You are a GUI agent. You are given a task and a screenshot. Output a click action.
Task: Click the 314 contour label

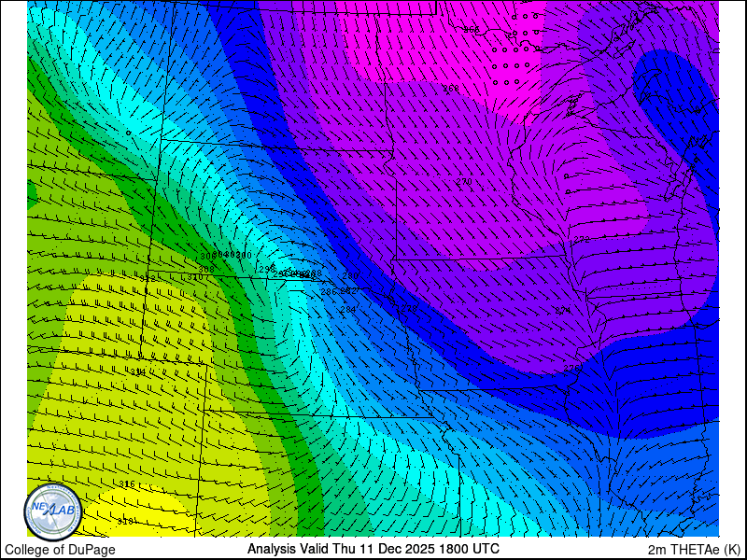click(138, 372)
